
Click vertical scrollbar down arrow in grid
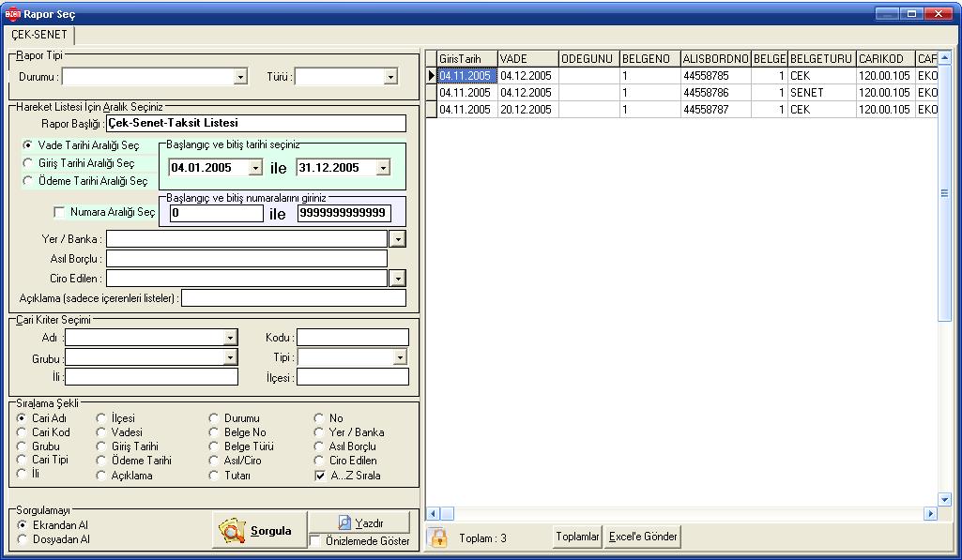[x=944, y=500]
